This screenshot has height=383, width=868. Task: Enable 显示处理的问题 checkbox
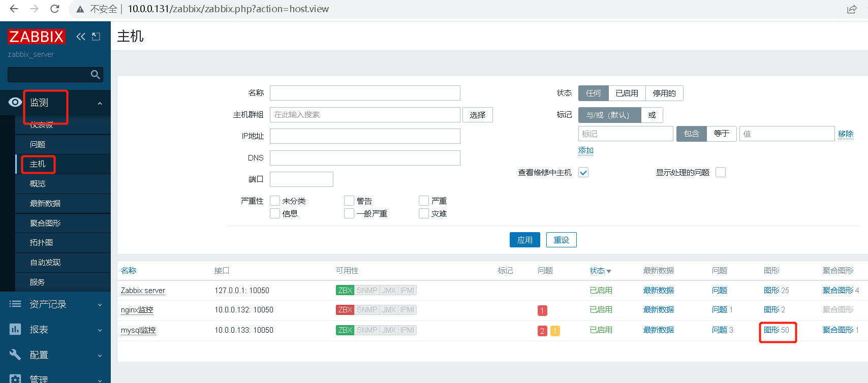tap(721, 172)
